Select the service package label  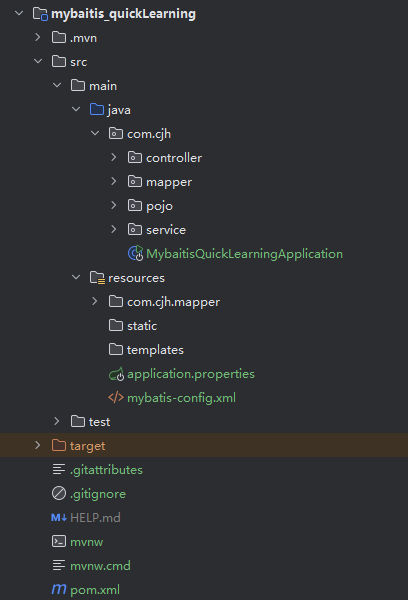[x=166, y=230]
